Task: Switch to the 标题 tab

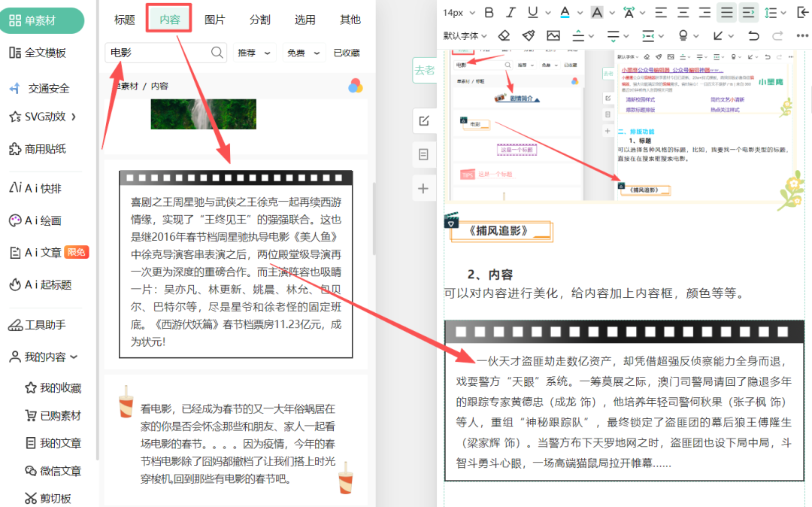Action: click(x=125, y=20)
